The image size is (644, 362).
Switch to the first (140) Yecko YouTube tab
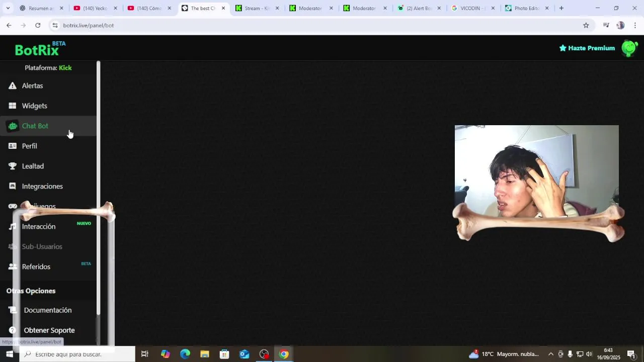pos(95,8)
